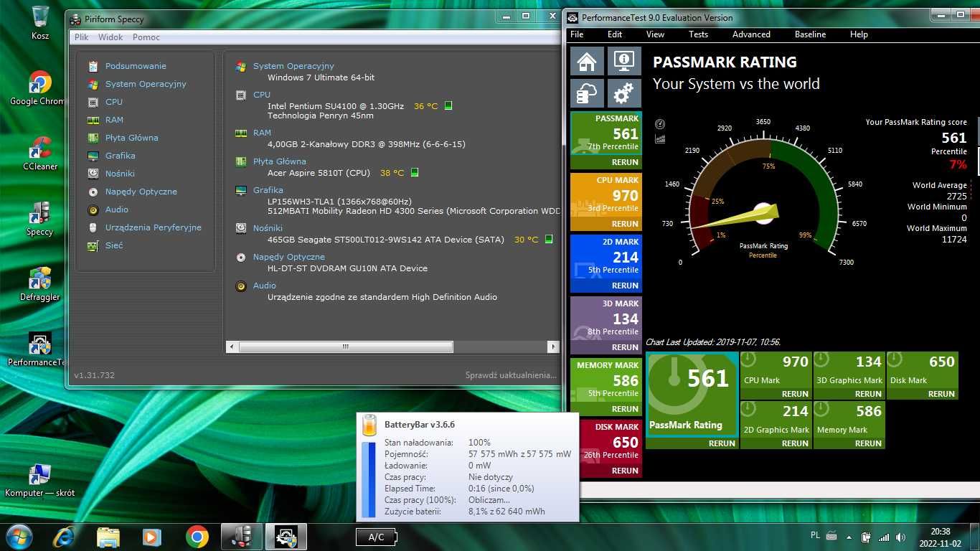Rerun the large PassMark Rating tile
Screen dimensions: 980x551
coord(722,443)
